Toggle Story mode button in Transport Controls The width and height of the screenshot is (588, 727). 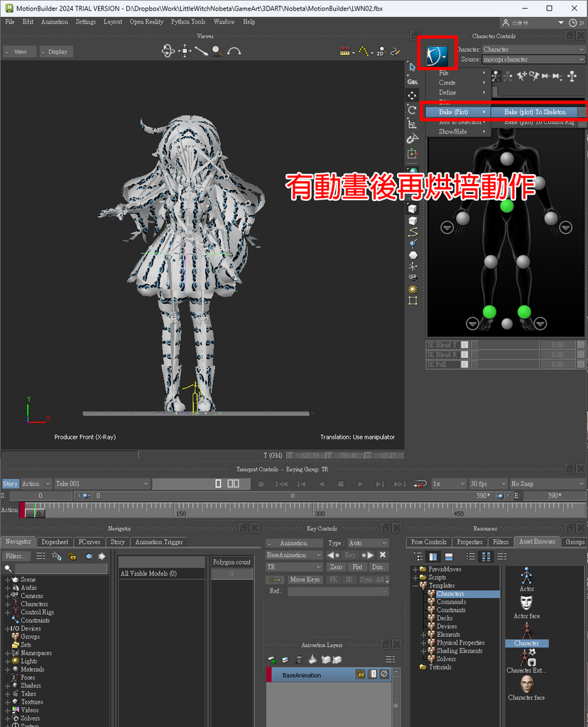pyautogui.click(x=10, y=483)
